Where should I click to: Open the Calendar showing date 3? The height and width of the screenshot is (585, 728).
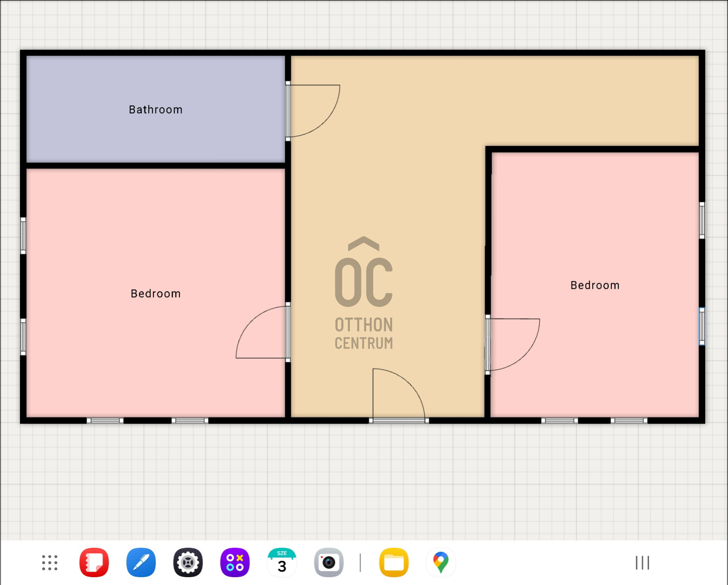coord(282,562)
